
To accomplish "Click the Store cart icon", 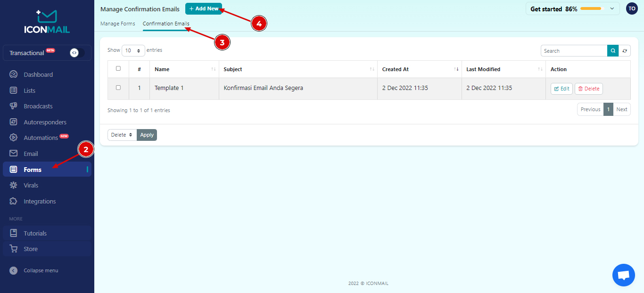I will 14,249.
